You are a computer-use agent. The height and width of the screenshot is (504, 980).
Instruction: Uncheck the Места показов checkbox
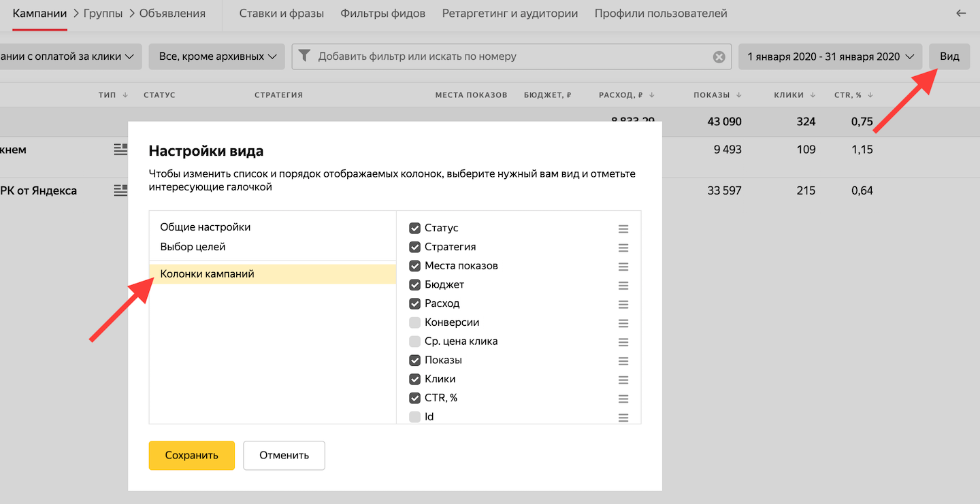[414, 266]
